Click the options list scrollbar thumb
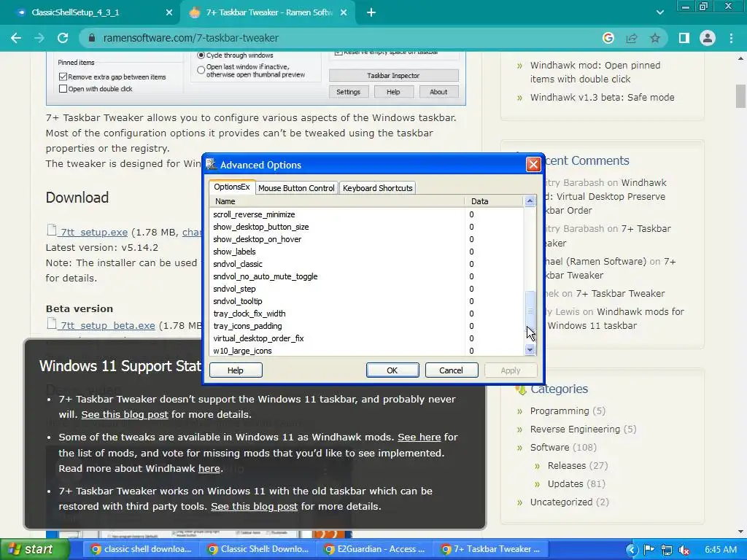The height and width of the screenshot is (560, 747). click(x=530, y=311)
